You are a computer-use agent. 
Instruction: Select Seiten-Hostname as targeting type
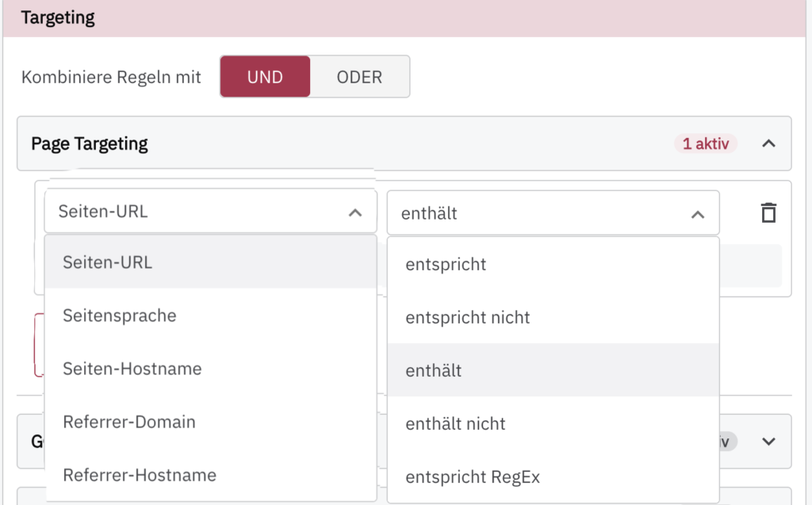(131, 369)
